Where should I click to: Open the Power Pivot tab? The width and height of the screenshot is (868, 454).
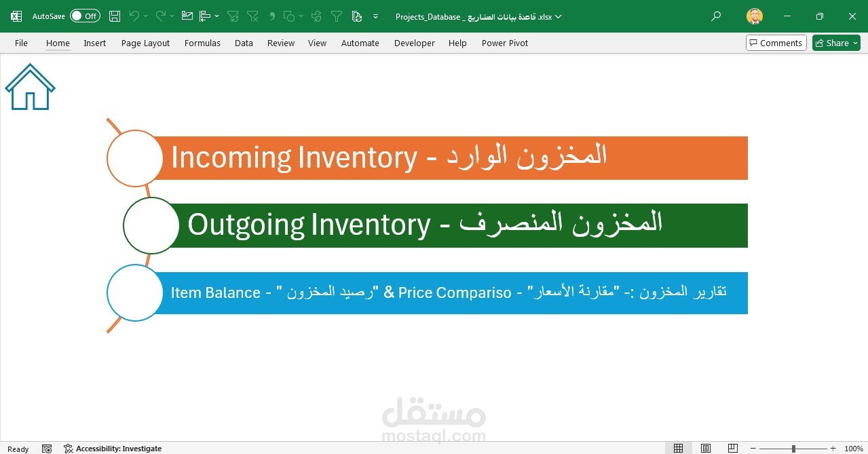tap(504, 43)
